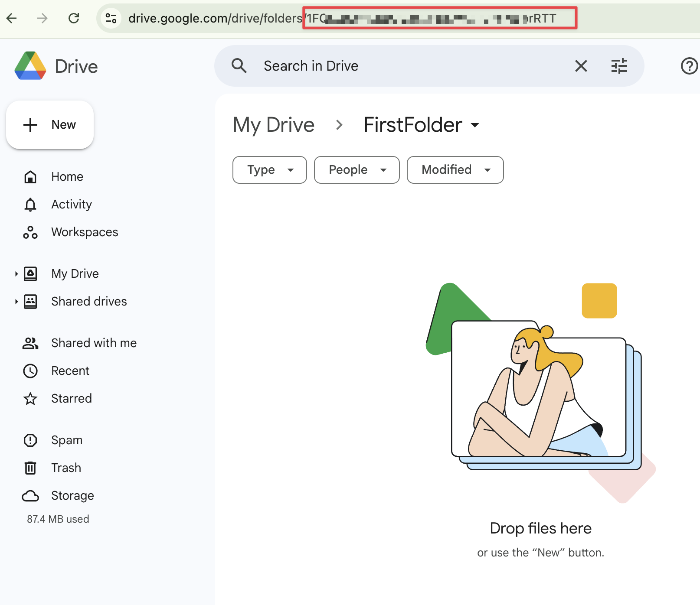Select the Starred items star icon
This screenshot has width=700, height=605.
30,398
